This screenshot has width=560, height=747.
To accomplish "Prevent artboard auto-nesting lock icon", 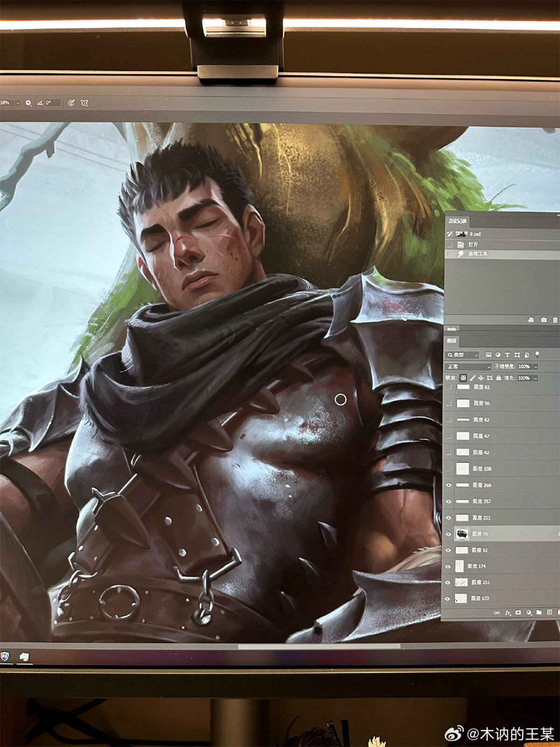I will [490, 378].
